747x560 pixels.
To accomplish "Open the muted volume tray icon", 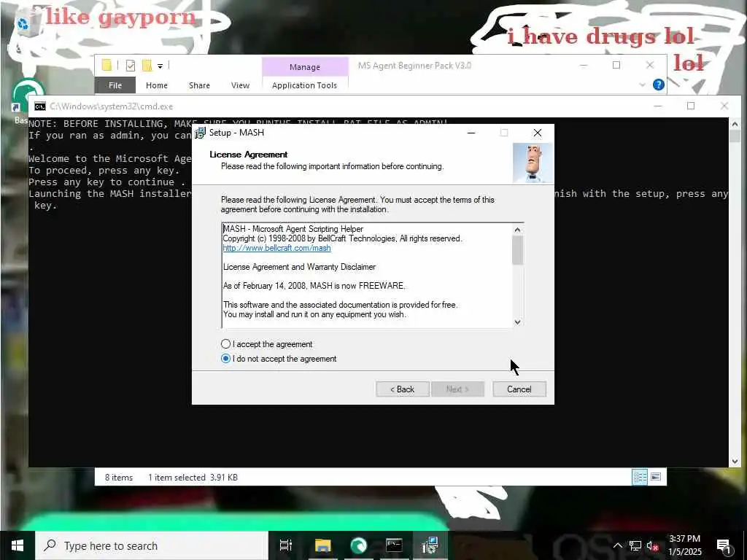I will click(653, 545).
